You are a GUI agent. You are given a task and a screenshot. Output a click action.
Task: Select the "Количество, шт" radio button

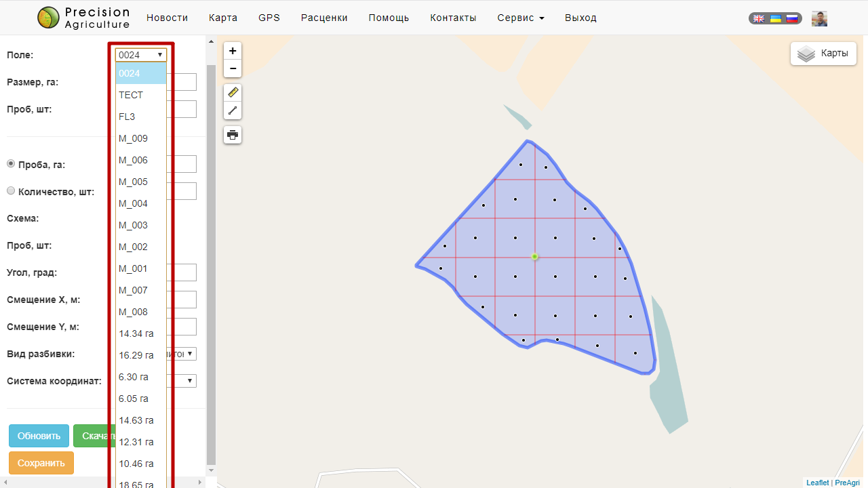pyautogui.click(x=11, y=191)
